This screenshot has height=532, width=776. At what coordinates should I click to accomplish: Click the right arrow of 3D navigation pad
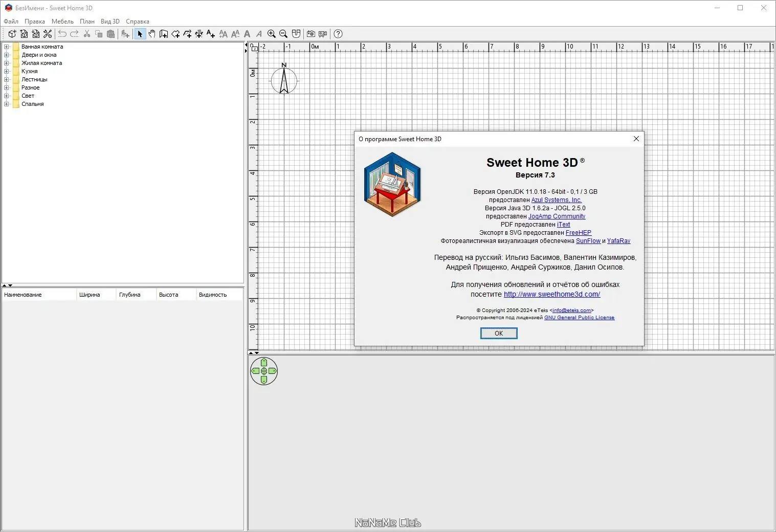point(273,371)
